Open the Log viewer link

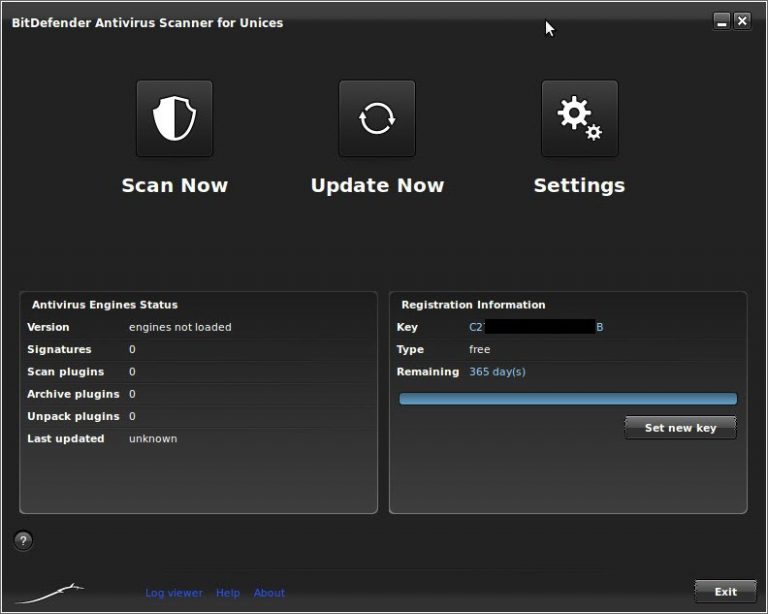(174, 592)
